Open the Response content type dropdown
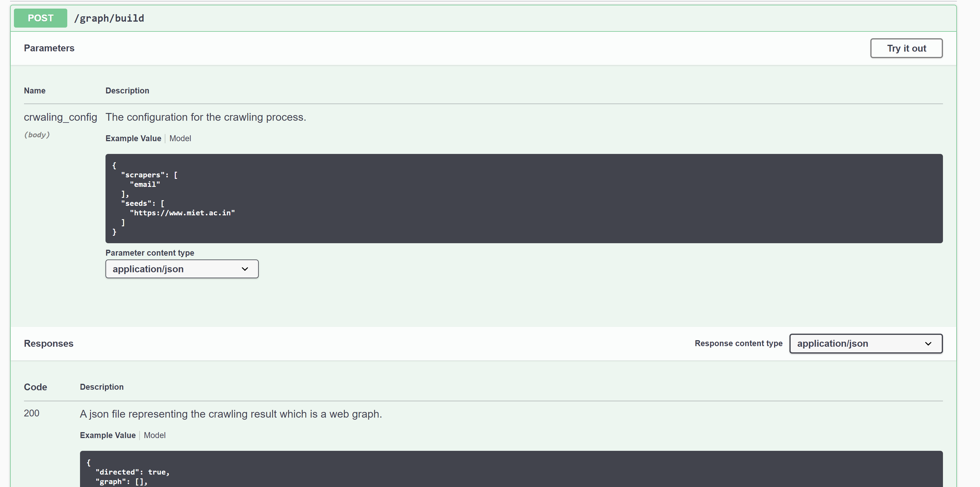This screenshot has height=487, width=980. tap(866, 344)
